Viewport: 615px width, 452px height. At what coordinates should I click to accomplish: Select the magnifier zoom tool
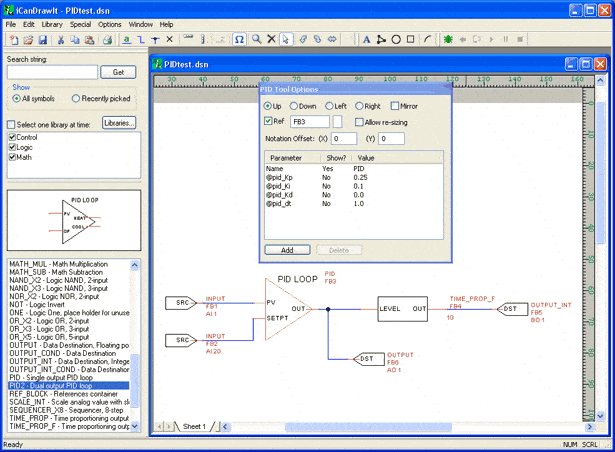(x=257, y=39)
